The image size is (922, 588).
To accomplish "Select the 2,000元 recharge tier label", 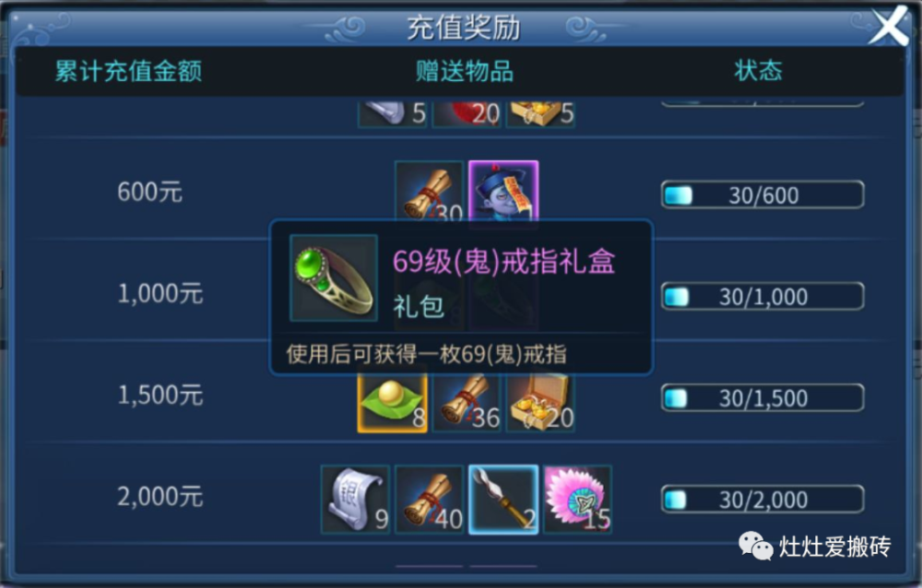I will (160, 497).
